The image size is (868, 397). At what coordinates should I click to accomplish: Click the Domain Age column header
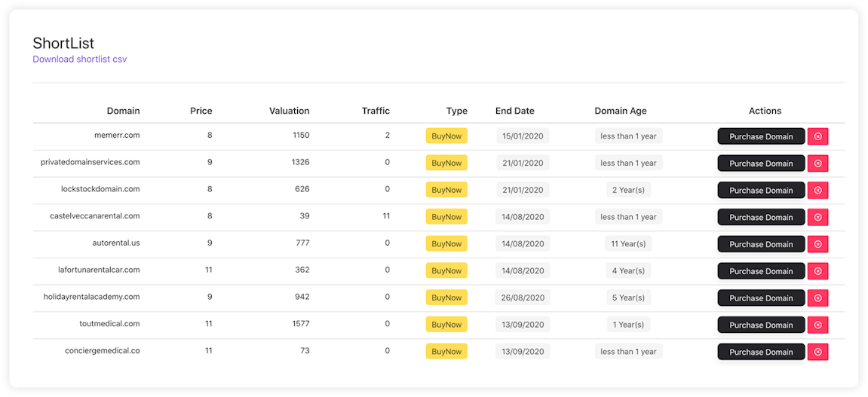[x=621, y=111]
